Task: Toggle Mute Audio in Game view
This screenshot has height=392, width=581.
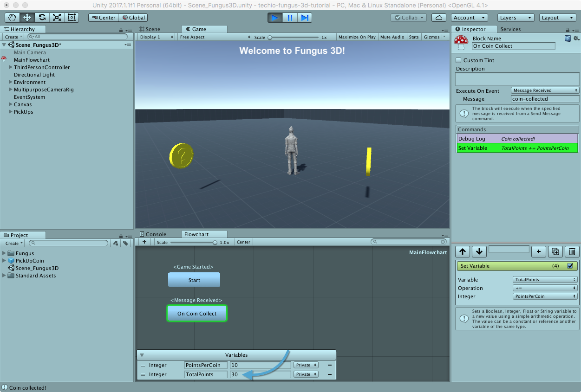Action: pyautogui.click(x=392, y=37)
